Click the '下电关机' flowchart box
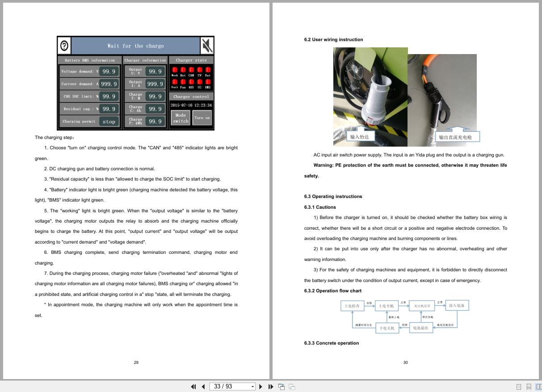Screen dimensions: 542x392 (x=387, y=328)
